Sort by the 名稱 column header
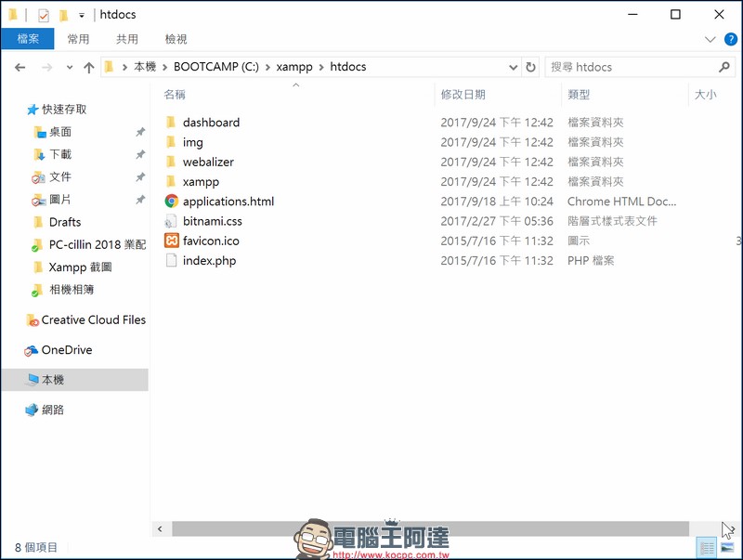Image resolution: width=743 pixels, height=560 pixels. pos(175,95)
